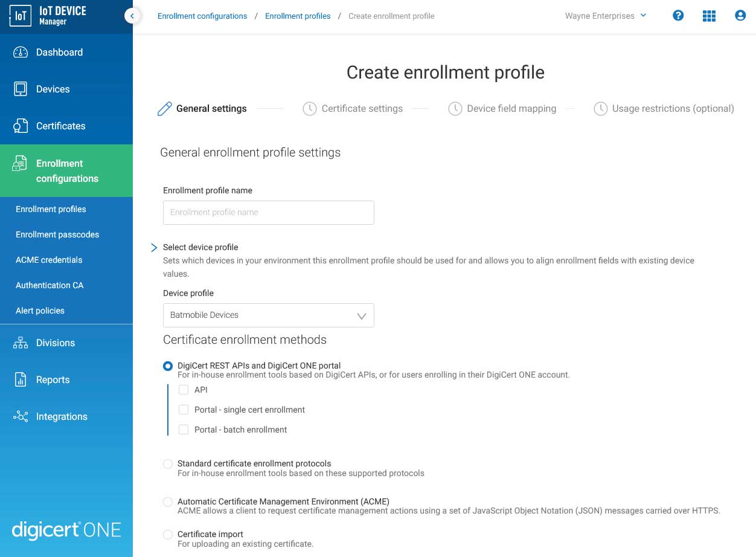Select Certificate import radio button
This screenshot has width=756, height=557.
click(168, 535)
